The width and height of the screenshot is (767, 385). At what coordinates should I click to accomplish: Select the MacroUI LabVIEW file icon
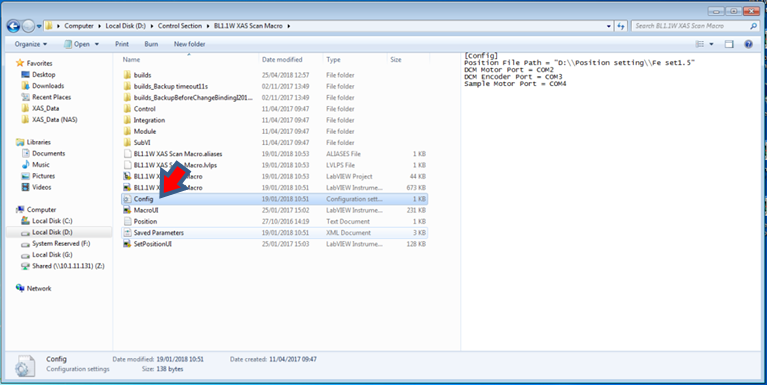click(x=127, y=210)
